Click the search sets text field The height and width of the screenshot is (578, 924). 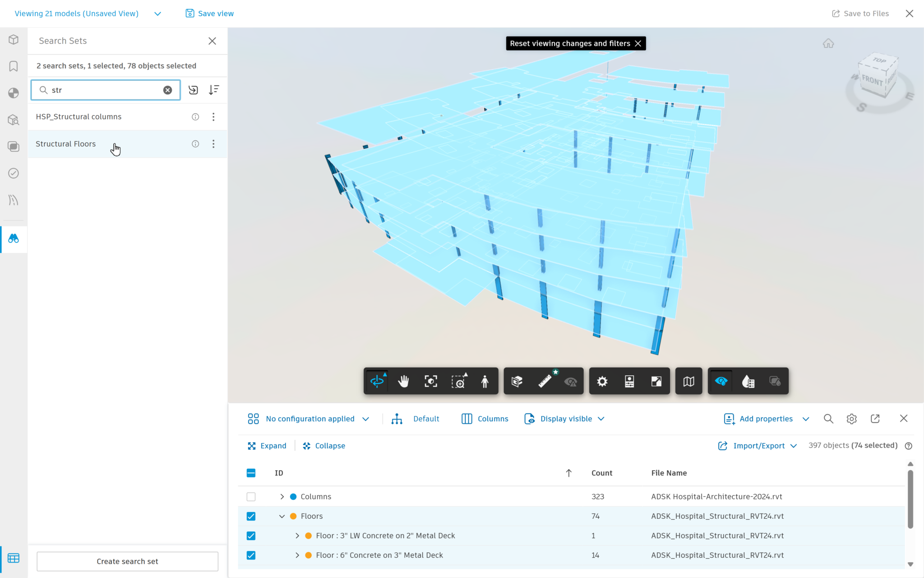point(106,90)
